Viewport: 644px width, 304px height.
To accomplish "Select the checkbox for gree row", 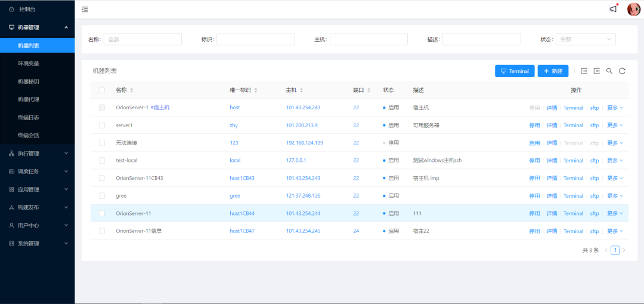I will [102, 196].
